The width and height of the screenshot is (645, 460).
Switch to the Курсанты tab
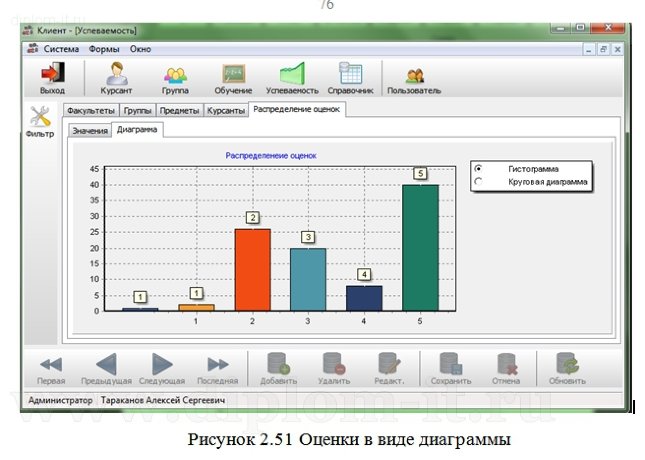tap(226, 110)
